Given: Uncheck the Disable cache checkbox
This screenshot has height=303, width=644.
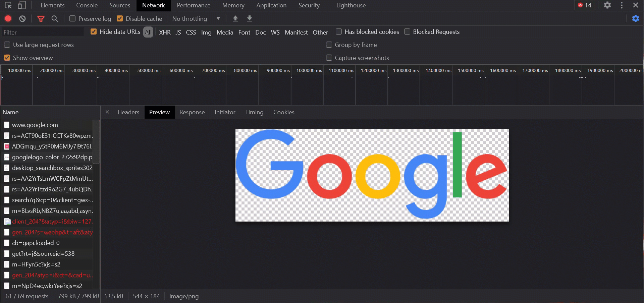Looking at the screenshot, I should coord(120,19).
